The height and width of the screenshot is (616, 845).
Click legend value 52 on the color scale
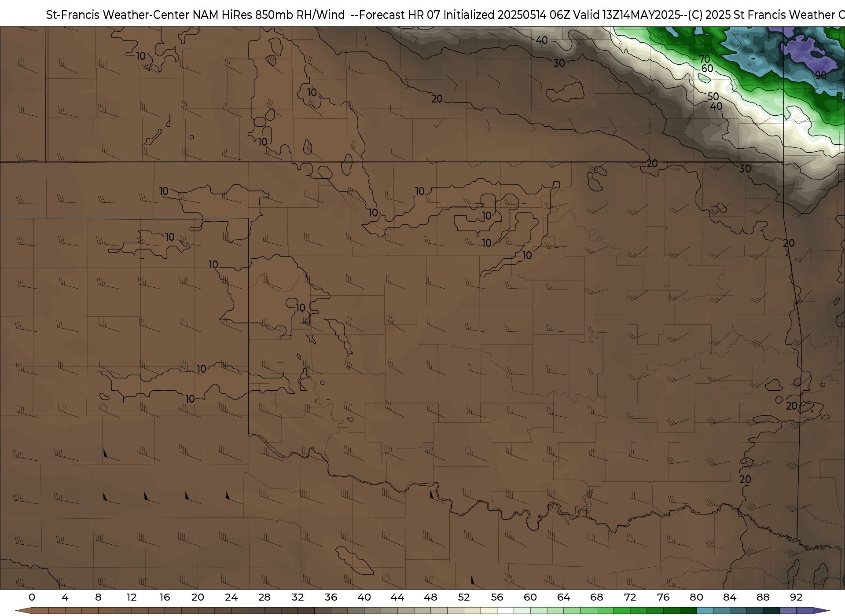[464, 597]
